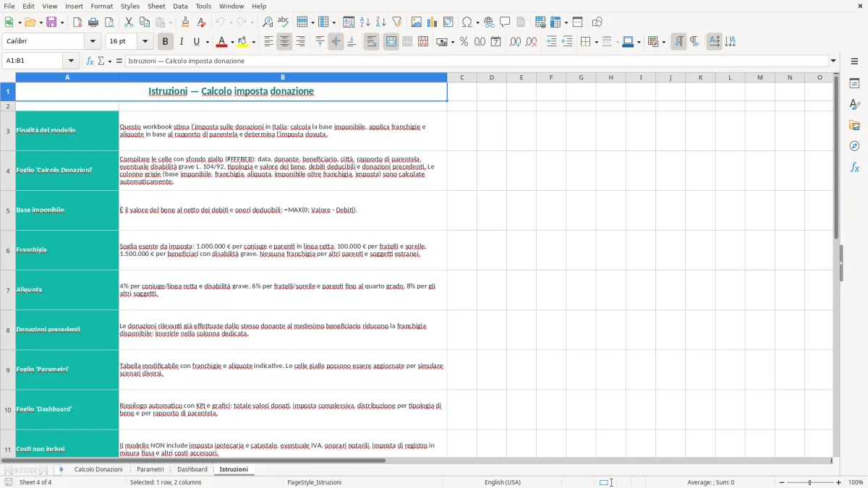The width and height of the screenshot is (868, 488).
Task: Toggle Italic formatting
Action: (x=181, y=42)
